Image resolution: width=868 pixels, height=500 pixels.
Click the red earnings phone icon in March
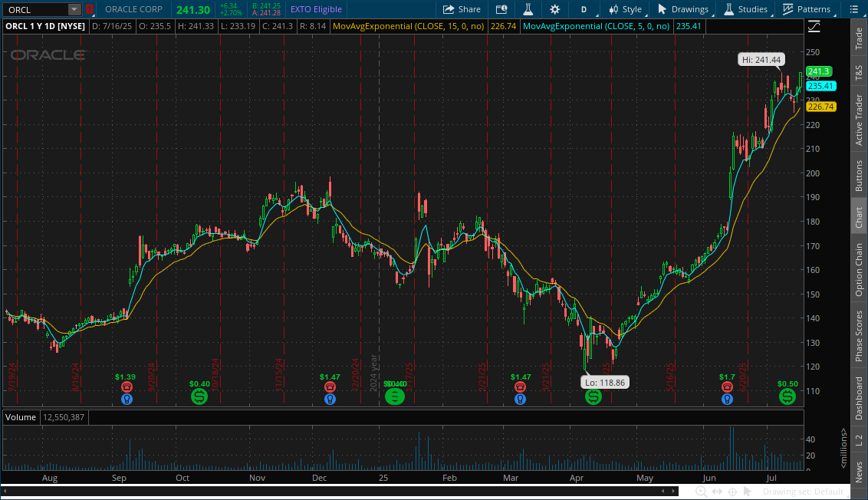[x=520, y=387]
